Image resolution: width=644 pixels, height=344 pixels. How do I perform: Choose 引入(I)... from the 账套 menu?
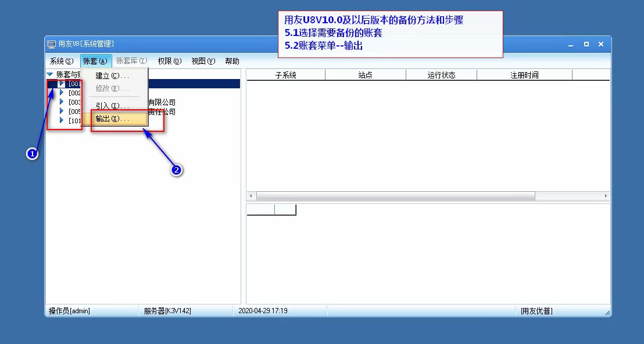point(113,106)
